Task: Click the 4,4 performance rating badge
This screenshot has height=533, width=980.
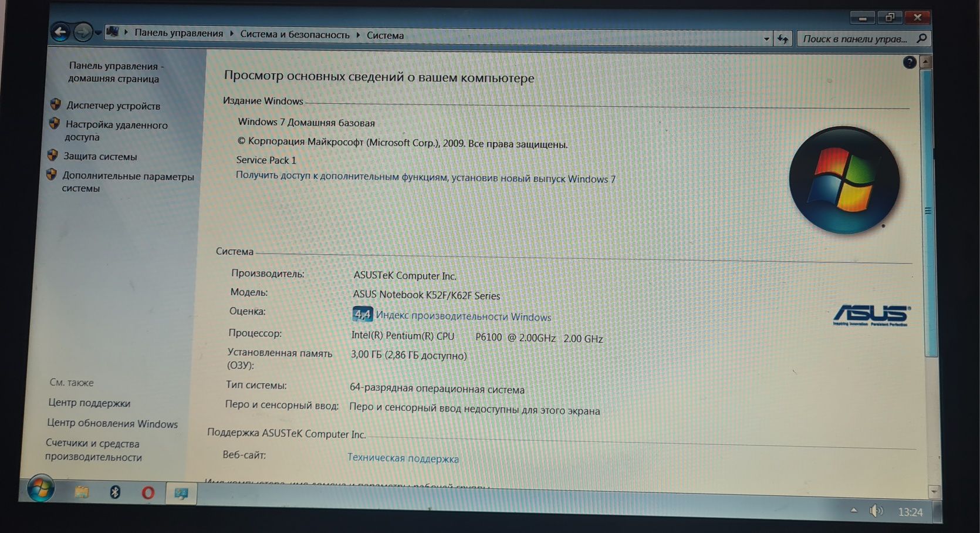Action: pyautogui.click(x=362, y=314)
